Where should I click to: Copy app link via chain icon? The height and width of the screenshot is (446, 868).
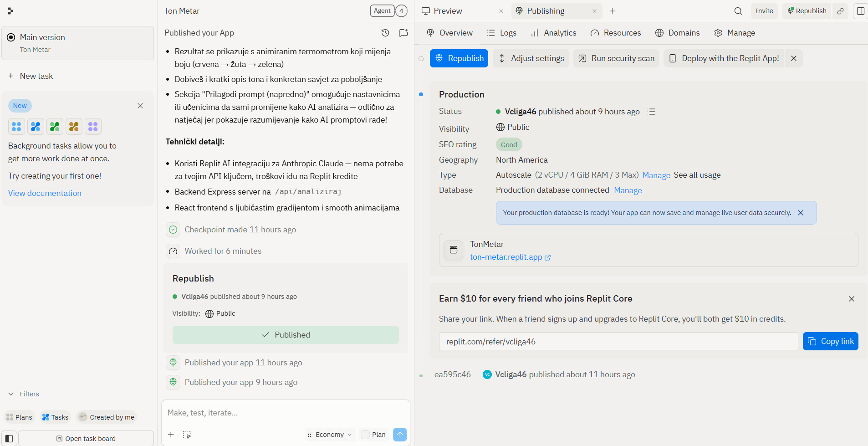point(841,11)
